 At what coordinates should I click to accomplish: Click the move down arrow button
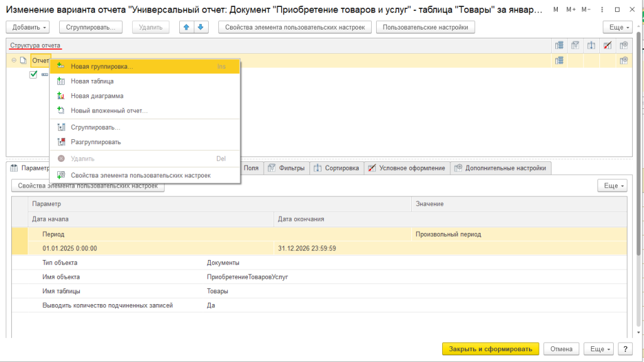201,27
